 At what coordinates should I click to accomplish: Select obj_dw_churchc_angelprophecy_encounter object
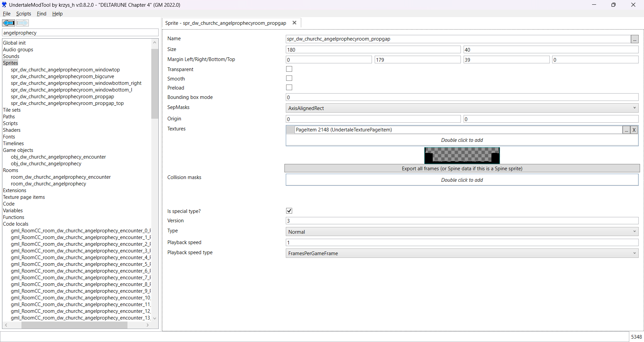58,157
